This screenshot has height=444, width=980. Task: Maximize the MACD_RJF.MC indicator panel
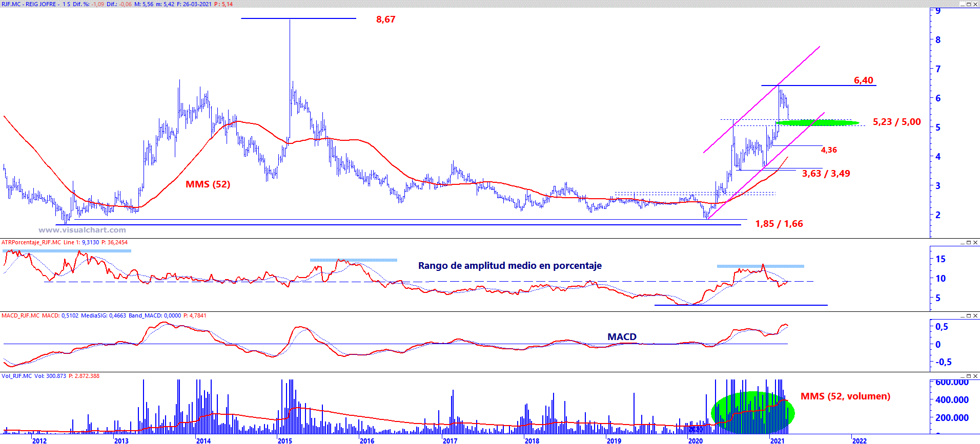[969, 315]
